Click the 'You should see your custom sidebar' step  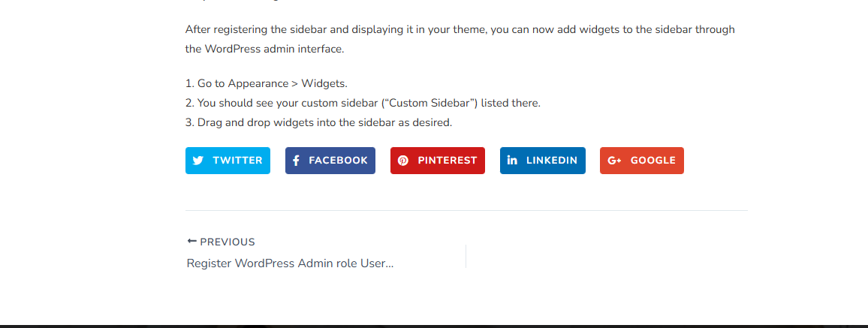click(x=363, y=103)
